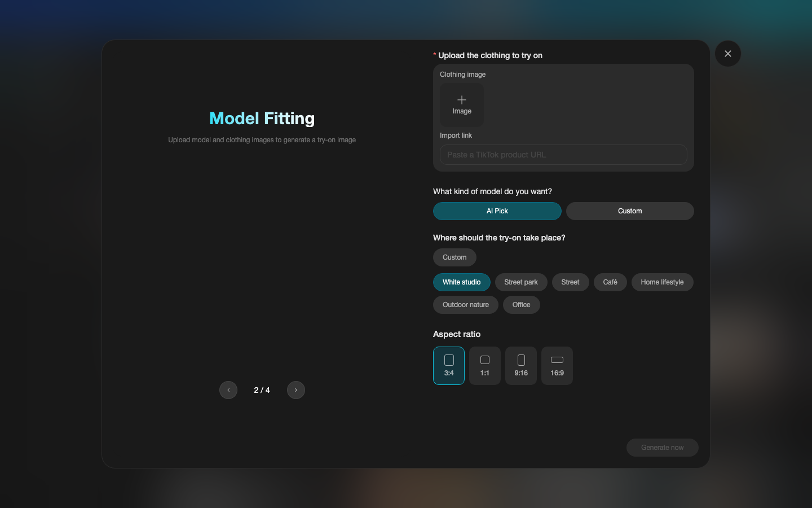Pick the Custom location chip

click(454, 257)
